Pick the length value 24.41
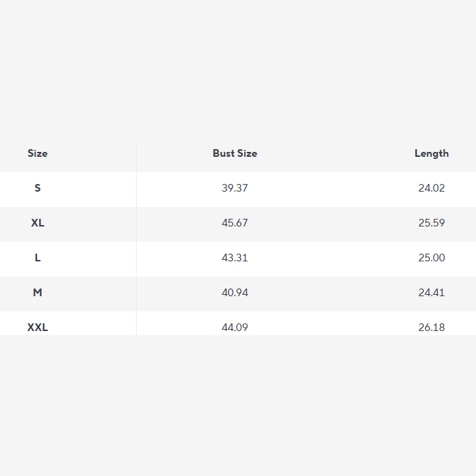The image size is (476, 476). (x=431, y=293)
